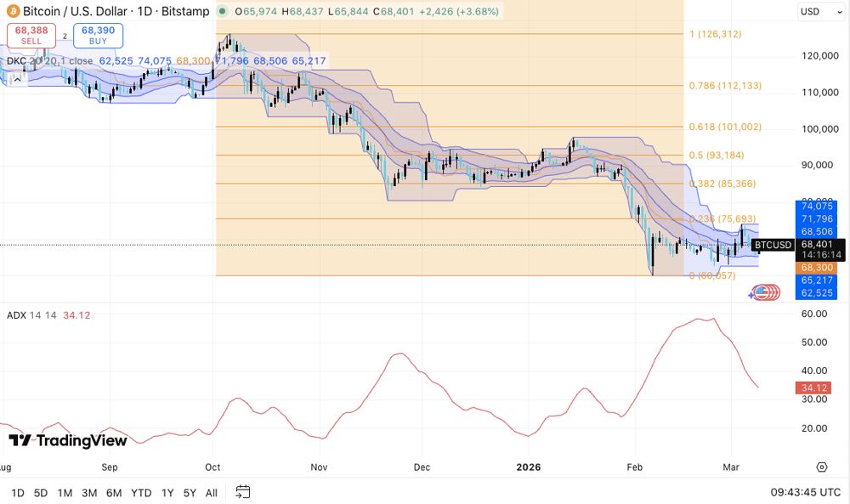This screenshot has width=850, height=504.
Task: Switch to the YTD range
Action: (x=141, y=492)
